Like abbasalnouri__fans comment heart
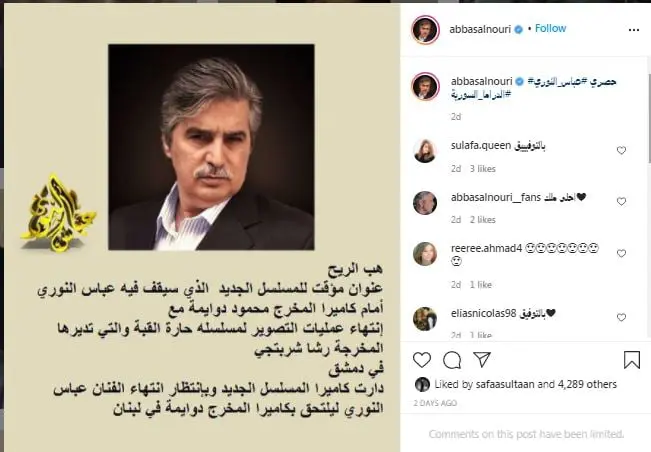The image size is (651, 452). pyautogui.click(x=621, y=201)
